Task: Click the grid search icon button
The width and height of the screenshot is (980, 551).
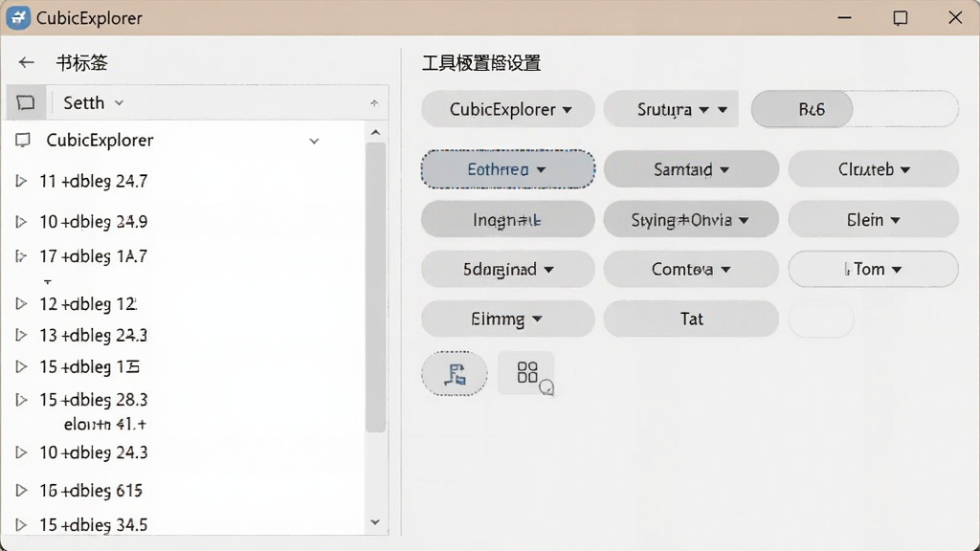Action: 527,374
